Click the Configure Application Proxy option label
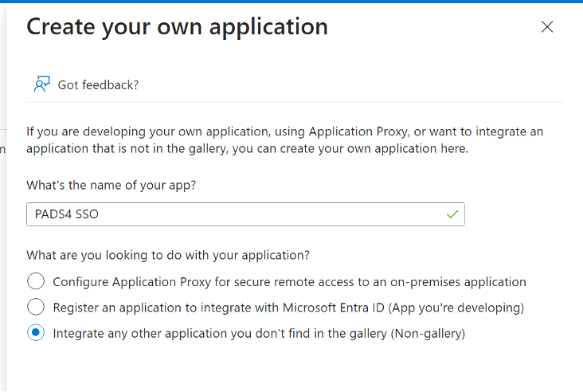 (289, 282)
